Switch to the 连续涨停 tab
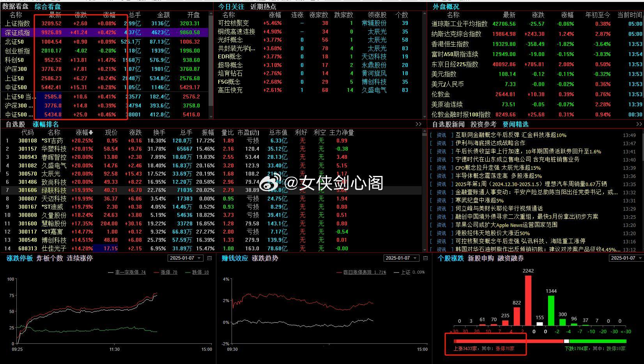644x364 pixels. click(x=80, y=258)
